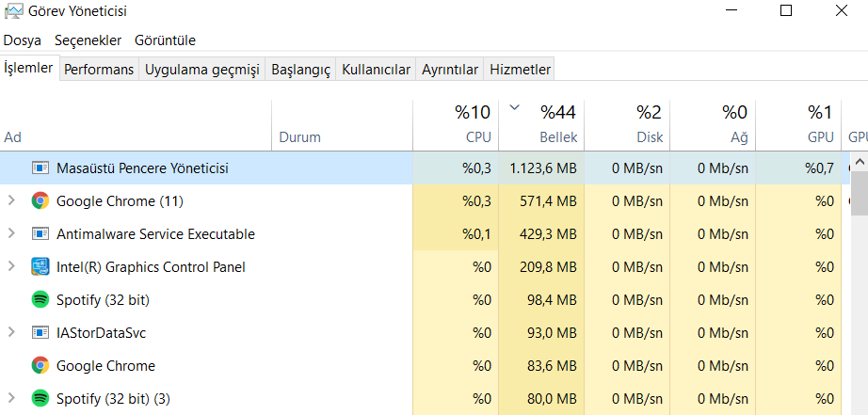The height and width of the screenshot is (415, 868).
Task: Click the Spotify (32 bit) icon
Action: (40, 299)
